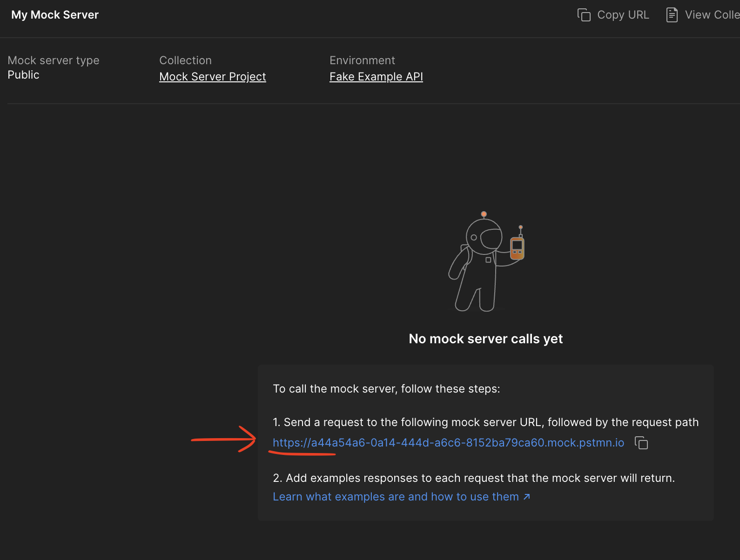Click the external arrow icon after Learn link

527,497
